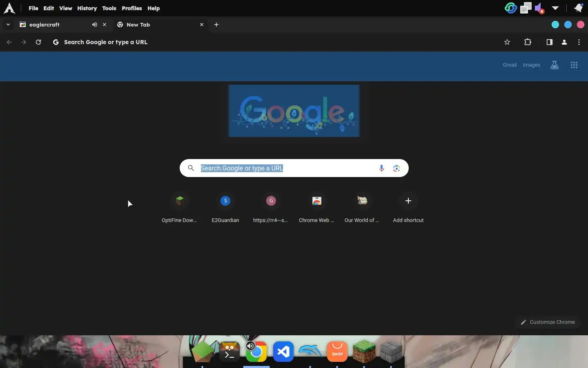Open the orange SHOP app in dock
This screenshot has height=368, width=588.
337,352
